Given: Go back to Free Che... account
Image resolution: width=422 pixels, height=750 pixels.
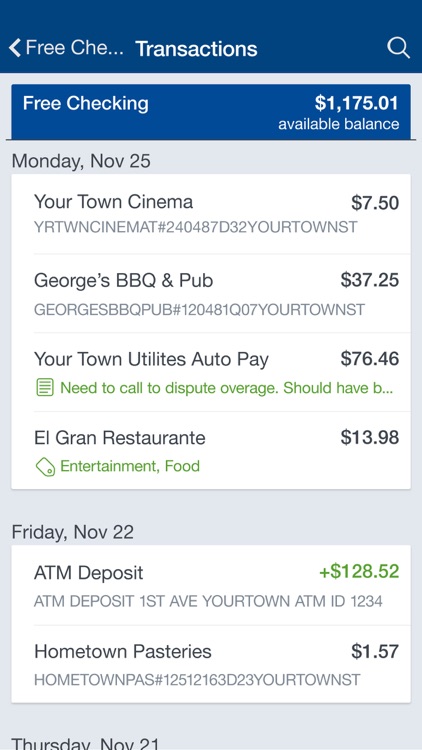Looking at the screenshot, I should [67, 48].
